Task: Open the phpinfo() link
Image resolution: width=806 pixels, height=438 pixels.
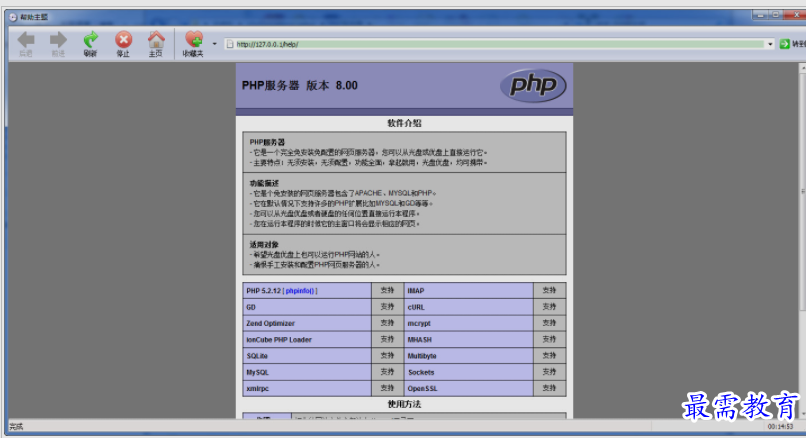Action: coord(300,291)
